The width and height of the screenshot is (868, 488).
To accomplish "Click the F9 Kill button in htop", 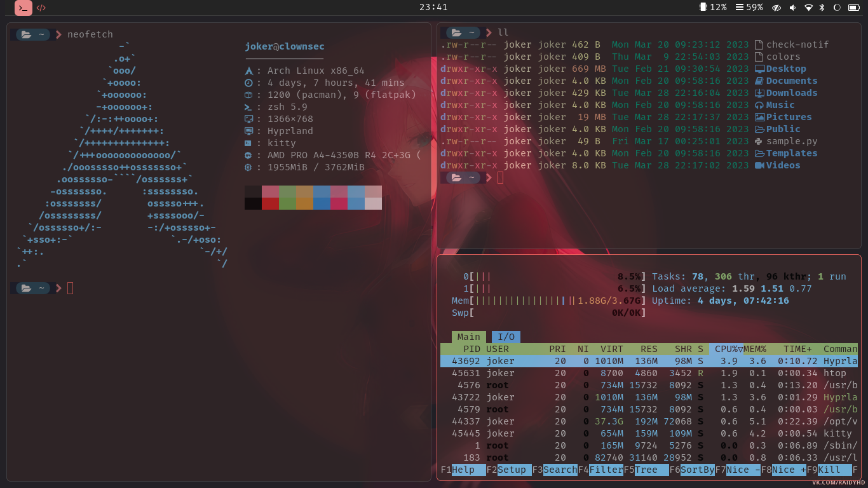I will pos(829,470).
